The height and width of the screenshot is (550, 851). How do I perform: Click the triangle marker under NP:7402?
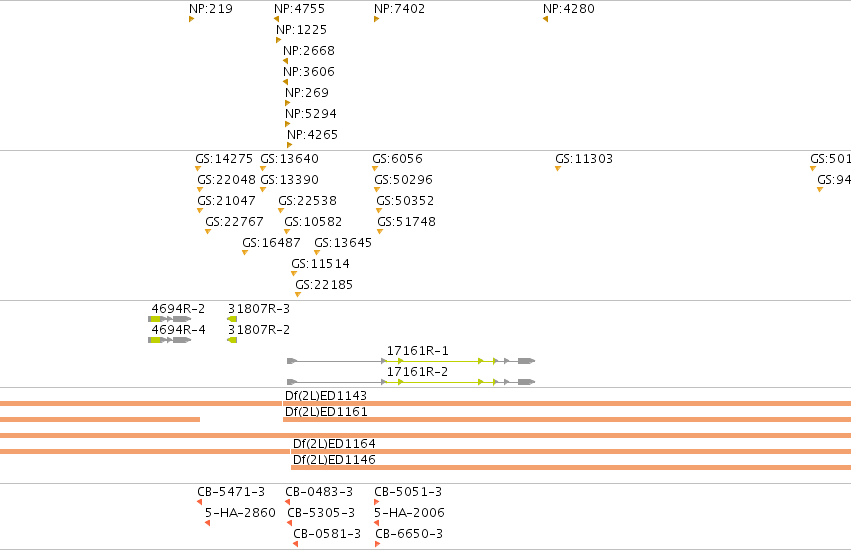tap(377, 19)
